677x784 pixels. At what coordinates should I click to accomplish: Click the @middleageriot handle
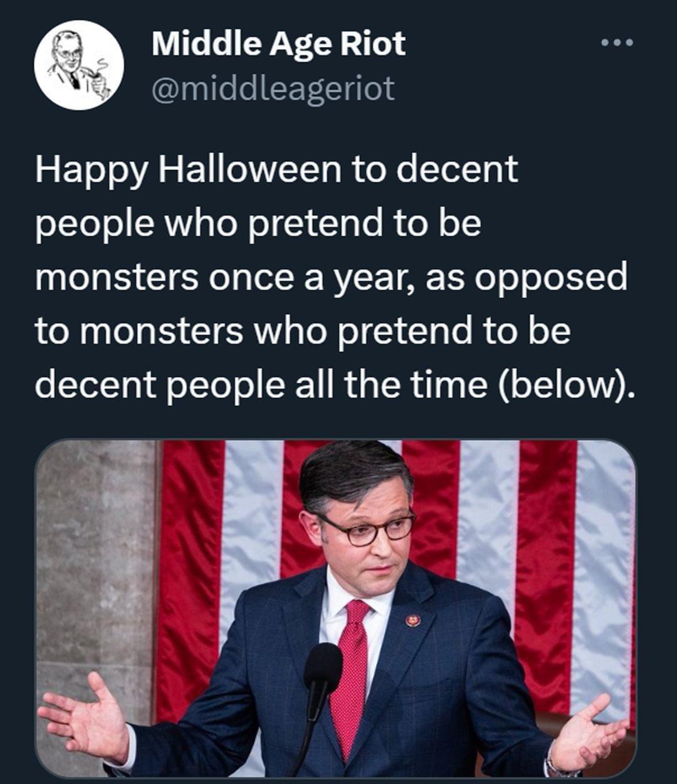[x=273, y=88]
